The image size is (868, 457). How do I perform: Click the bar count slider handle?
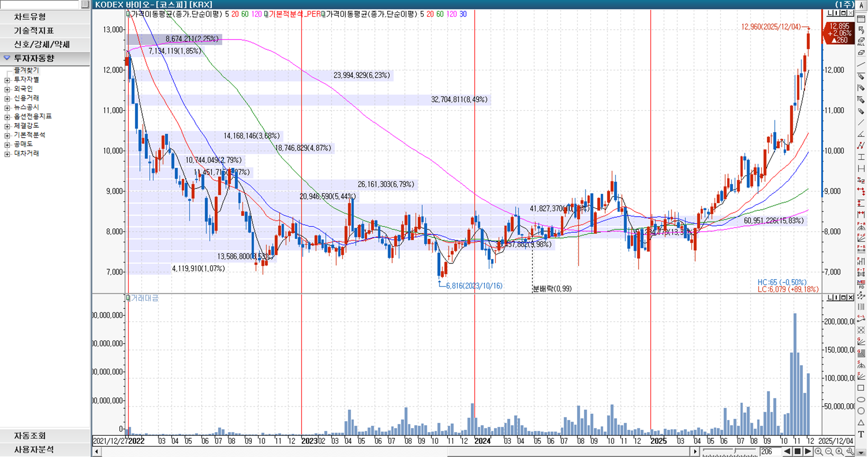tap(736, 451)
